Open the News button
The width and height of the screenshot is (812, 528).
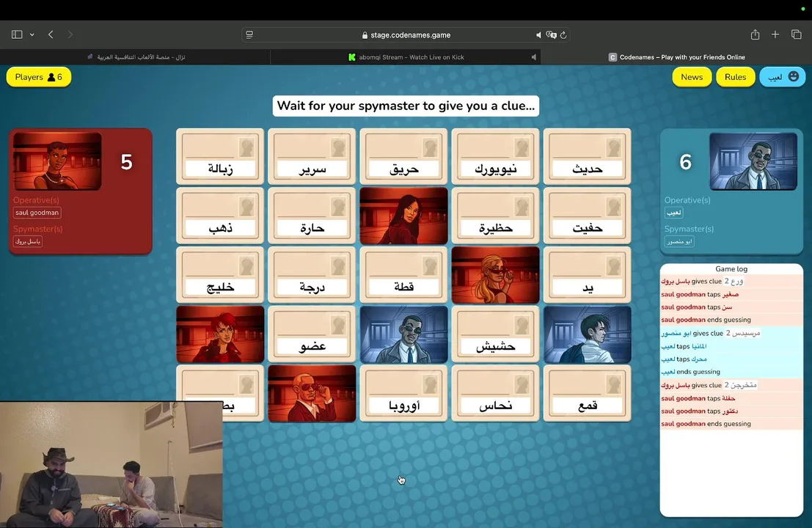(x=692, y=77)
